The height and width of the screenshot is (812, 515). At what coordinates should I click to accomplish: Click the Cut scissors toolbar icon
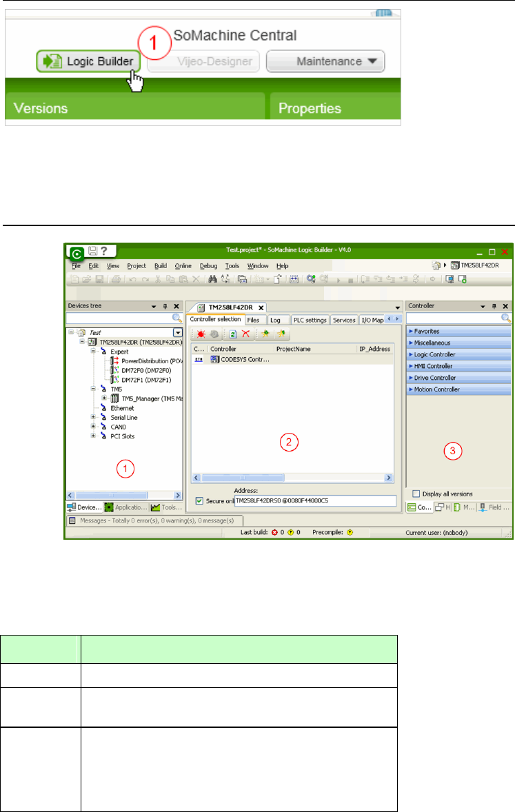[158, 279]
